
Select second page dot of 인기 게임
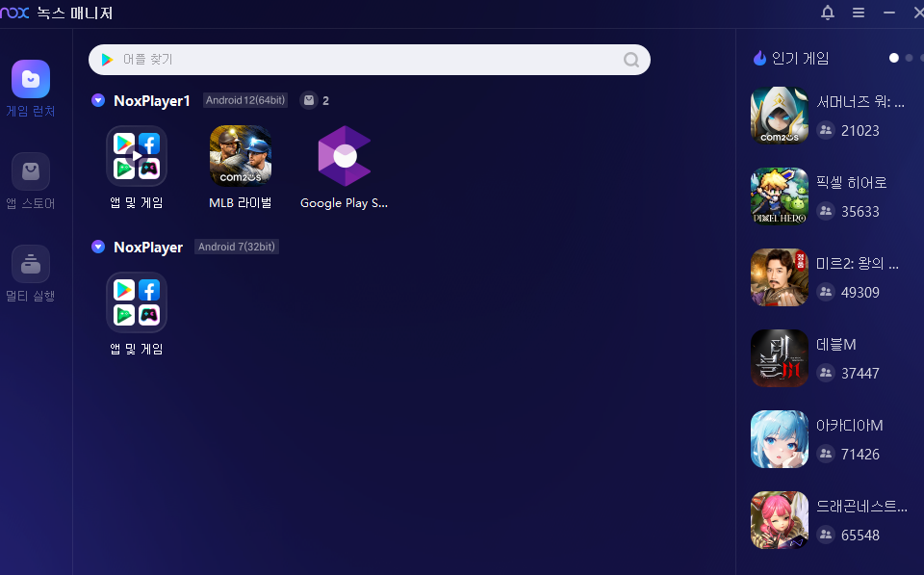click(x=909, y=58)
